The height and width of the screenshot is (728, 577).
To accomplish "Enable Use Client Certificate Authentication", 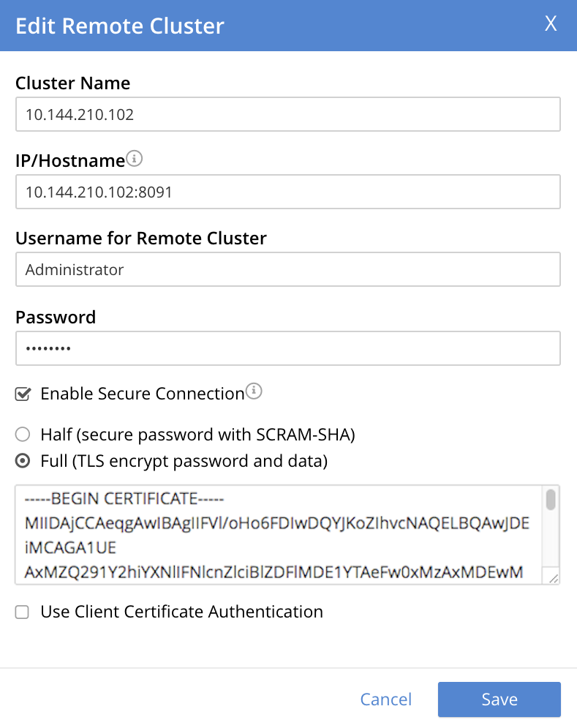I will 21,612.
